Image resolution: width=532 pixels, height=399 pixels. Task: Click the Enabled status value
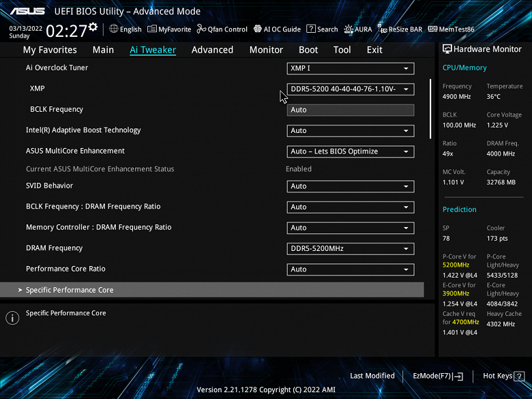(299, 169)
